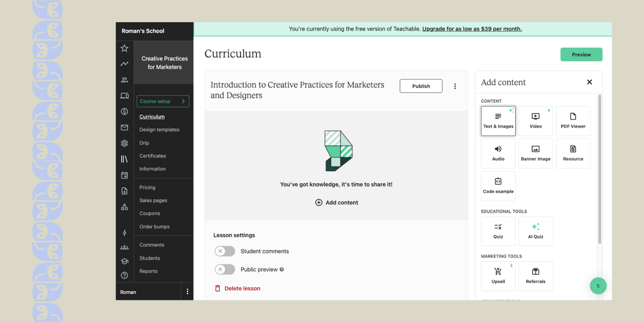Image resolution: width=644 pixels, height=322 pixels.
Task: Click the devices site icon in rail
Action: point(124,95)
